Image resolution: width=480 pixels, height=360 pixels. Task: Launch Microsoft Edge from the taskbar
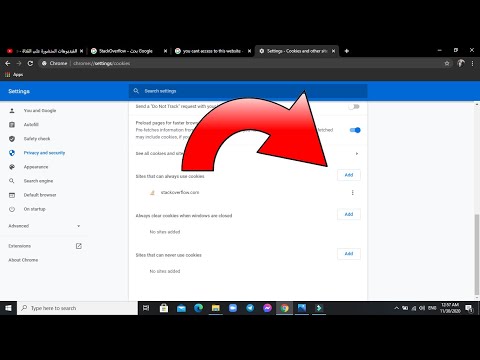(x=199, y=308)
